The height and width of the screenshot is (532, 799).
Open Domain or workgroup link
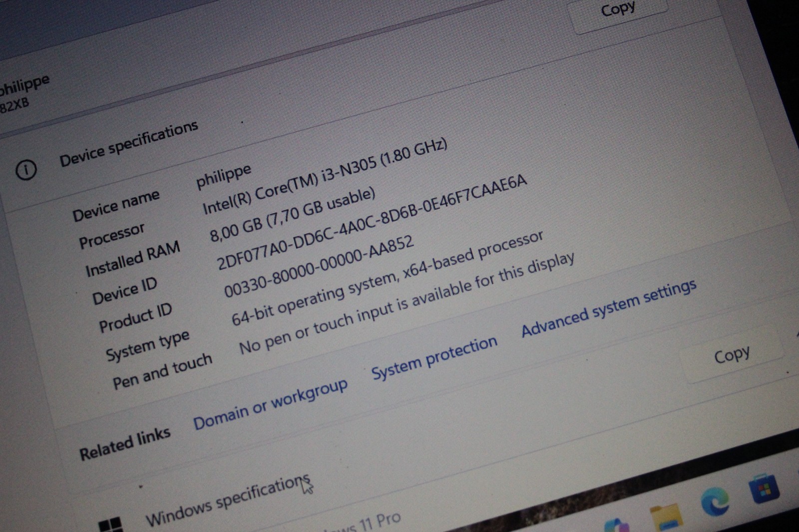tap(270, 404)
